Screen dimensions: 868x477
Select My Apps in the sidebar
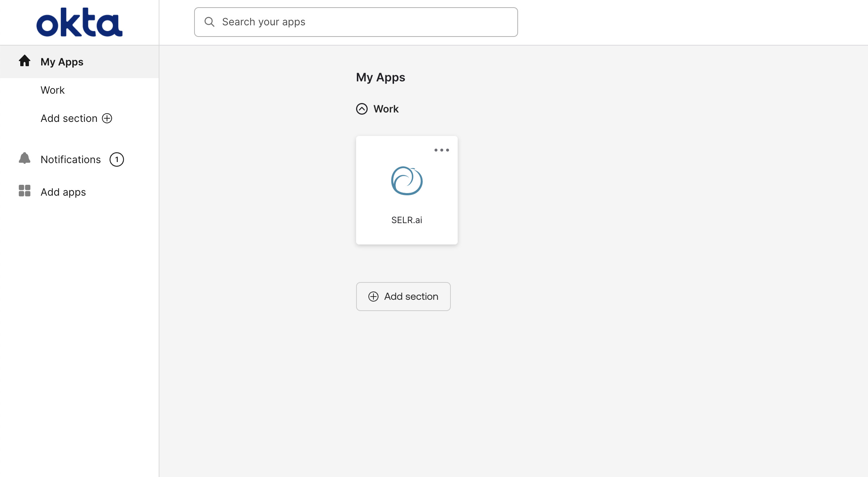tap(79, 62)
